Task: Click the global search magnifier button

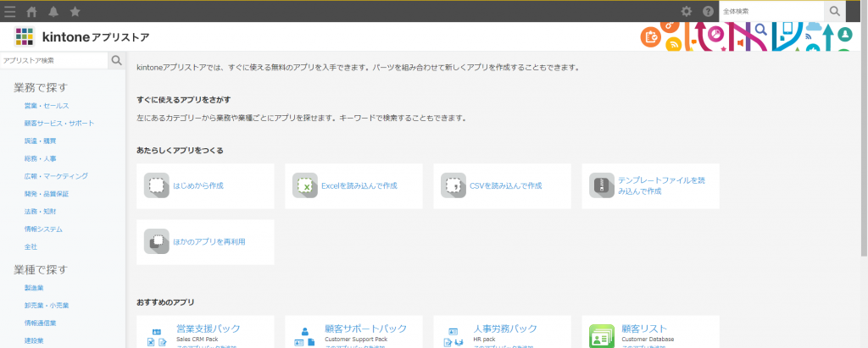Action: pos(835,11)
